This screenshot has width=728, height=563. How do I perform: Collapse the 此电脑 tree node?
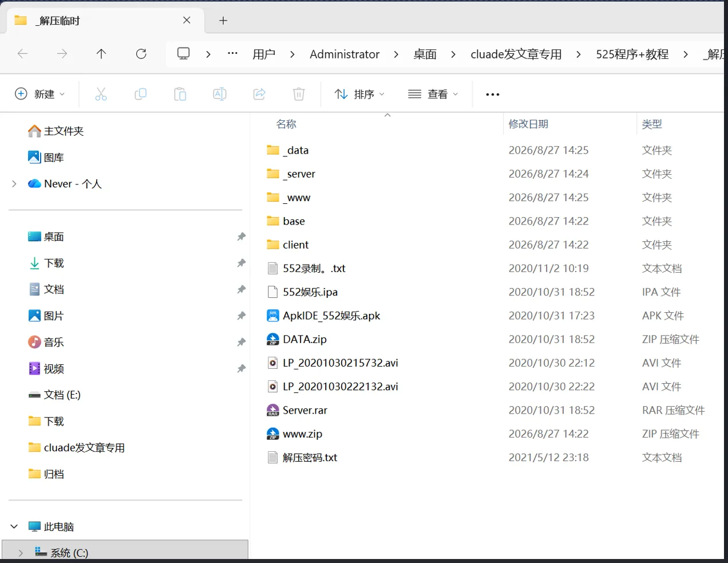[14, 526]
